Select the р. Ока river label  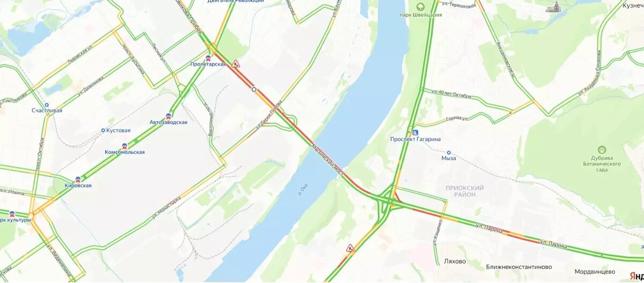click(302, 188)
